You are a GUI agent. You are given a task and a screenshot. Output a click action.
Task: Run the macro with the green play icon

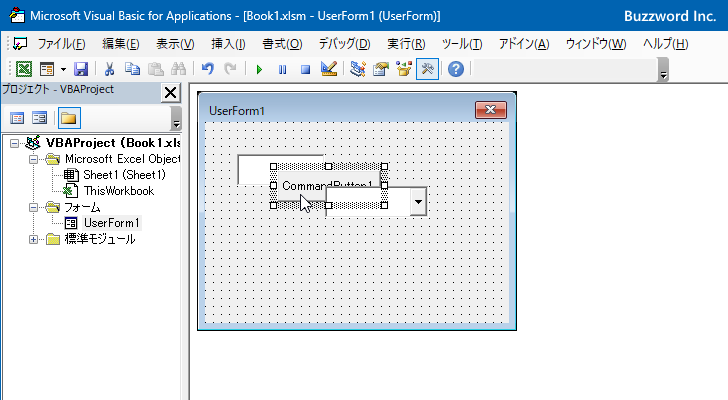(259, 70)
